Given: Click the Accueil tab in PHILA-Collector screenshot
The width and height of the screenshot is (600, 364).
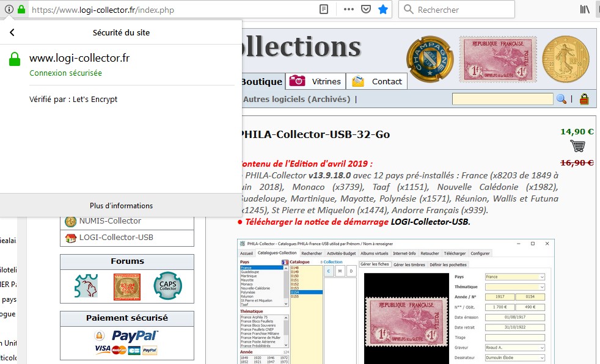Looking at the screenshot, I should coord(246,253).
